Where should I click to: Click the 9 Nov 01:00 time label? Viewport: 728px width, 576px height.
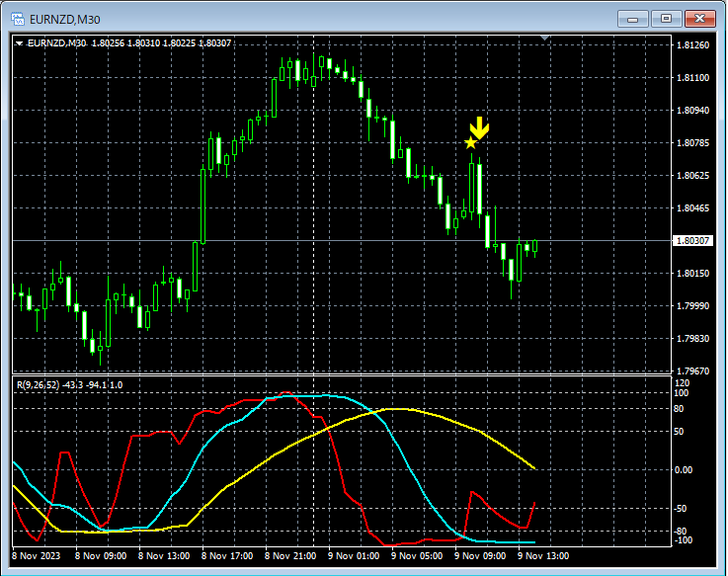point(354,556)
